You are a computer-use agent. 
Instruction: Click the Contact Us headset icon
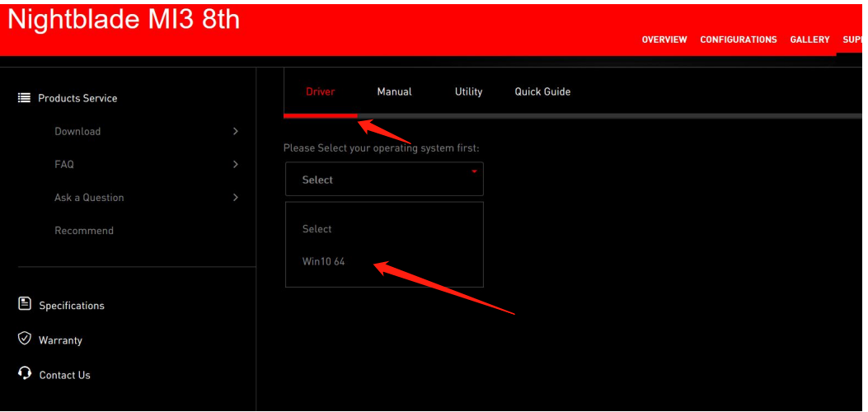pyautogui.click(x=24, y=374)
